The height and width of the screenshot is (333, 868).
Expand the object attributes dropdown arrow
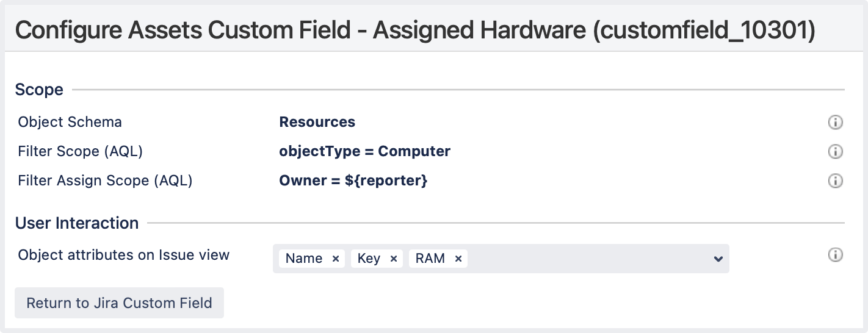click(x=718, y=259)
